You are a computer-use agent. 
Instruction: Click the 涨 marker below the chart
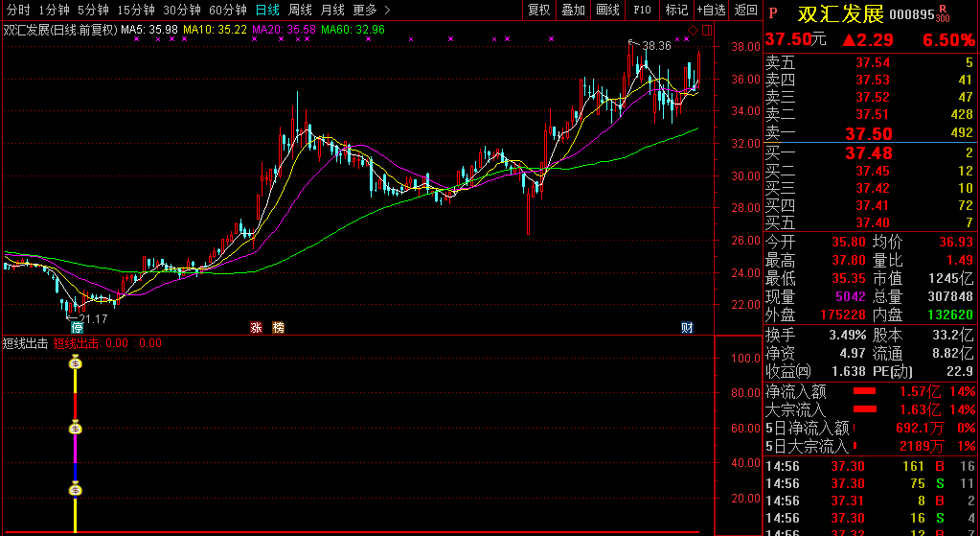pyautogui.click(x=256, y=328)
